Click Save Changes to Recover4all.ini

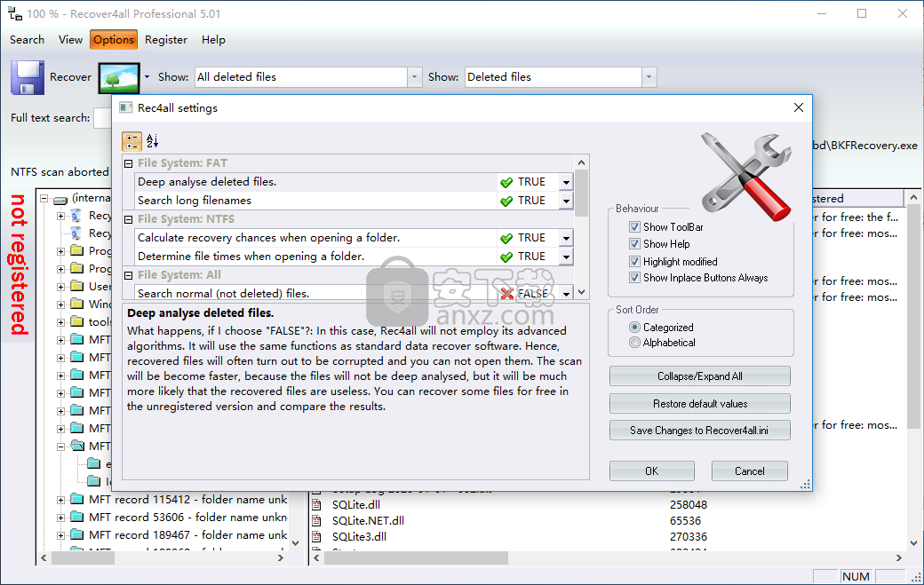(699, 431)
